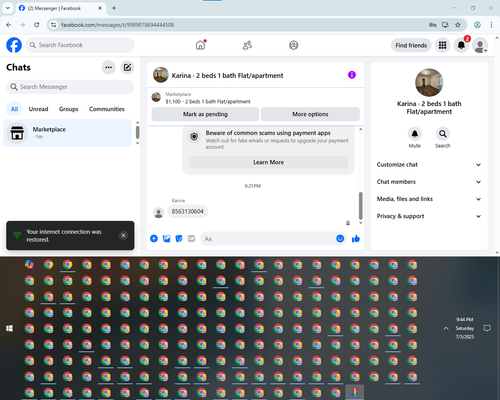The width and height of the screenshot is (500, 400).
Task: Click the chat list scrollbar thumb
Action: coord(137,132)
